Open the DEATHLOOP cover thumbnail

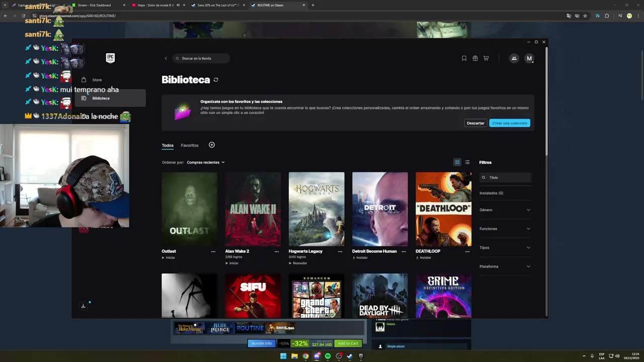tap(443, 209)
